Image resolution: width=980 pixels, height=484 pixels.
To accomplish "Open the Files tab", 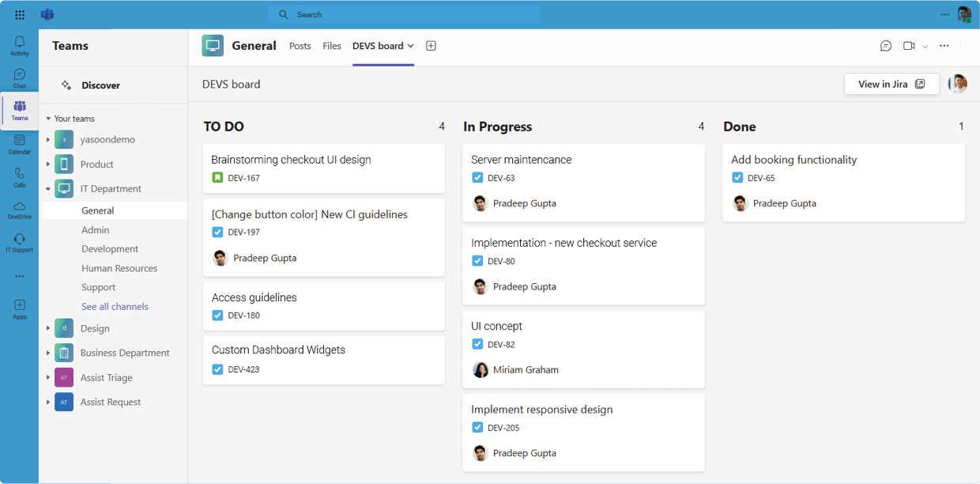I will 331,46.
